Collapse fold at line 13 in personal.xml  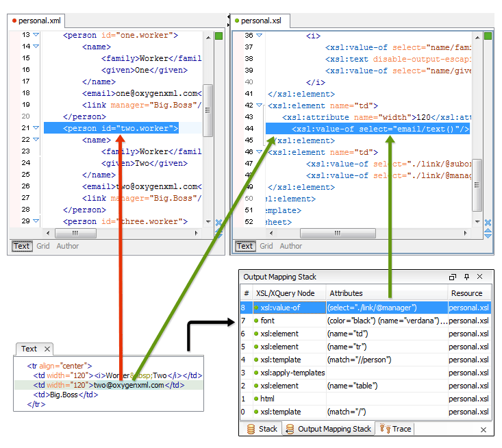point(36,35)
